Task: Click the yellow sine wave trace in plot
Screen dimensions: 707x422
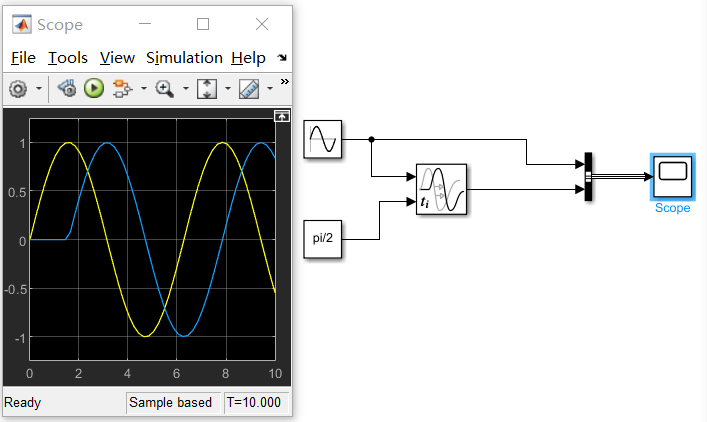Action: coord(106,239)
